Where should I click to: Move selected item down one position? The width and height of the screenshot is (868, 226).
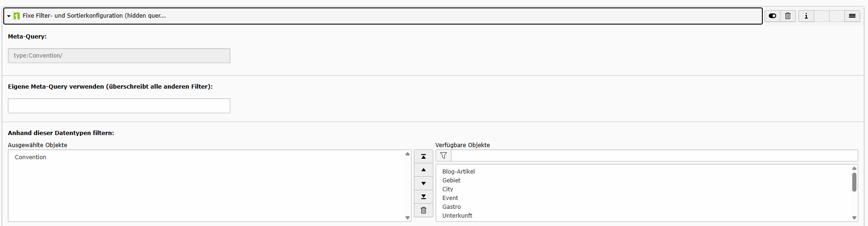click(424, 183)
